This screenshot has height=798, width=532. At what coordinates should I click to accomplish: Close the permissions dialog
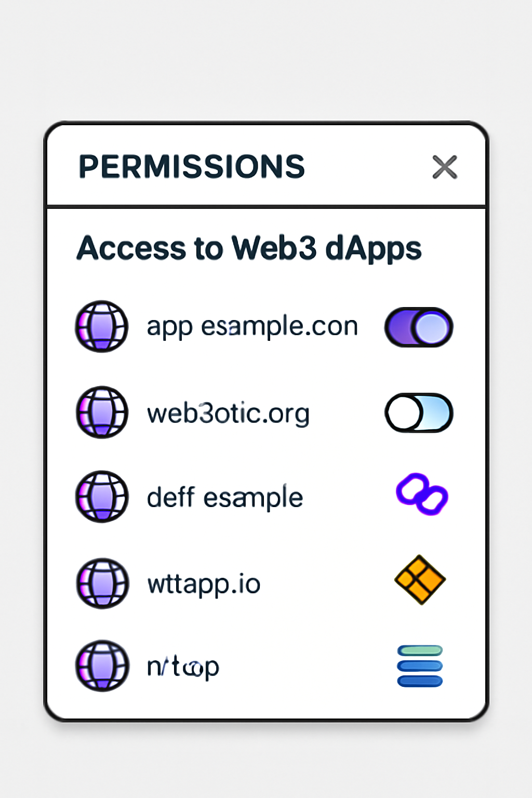coord(445,167)
